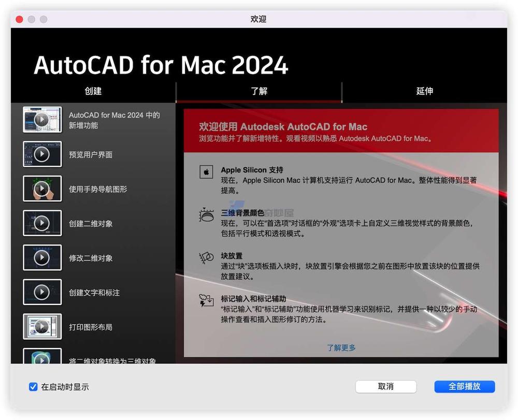Play the 预览用户界面 video thumbnail
This screenshot has width=518, height=420.
click(x=42, y=154)
